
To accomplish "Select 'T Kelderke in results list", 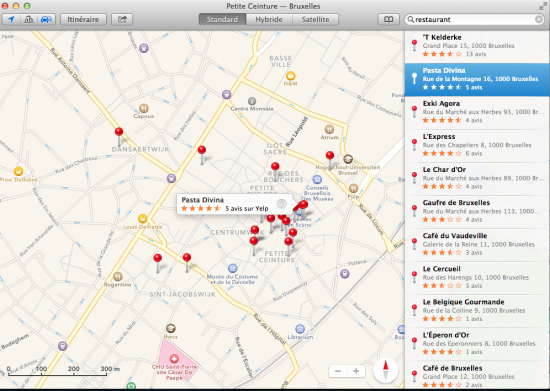I will 477,47.
